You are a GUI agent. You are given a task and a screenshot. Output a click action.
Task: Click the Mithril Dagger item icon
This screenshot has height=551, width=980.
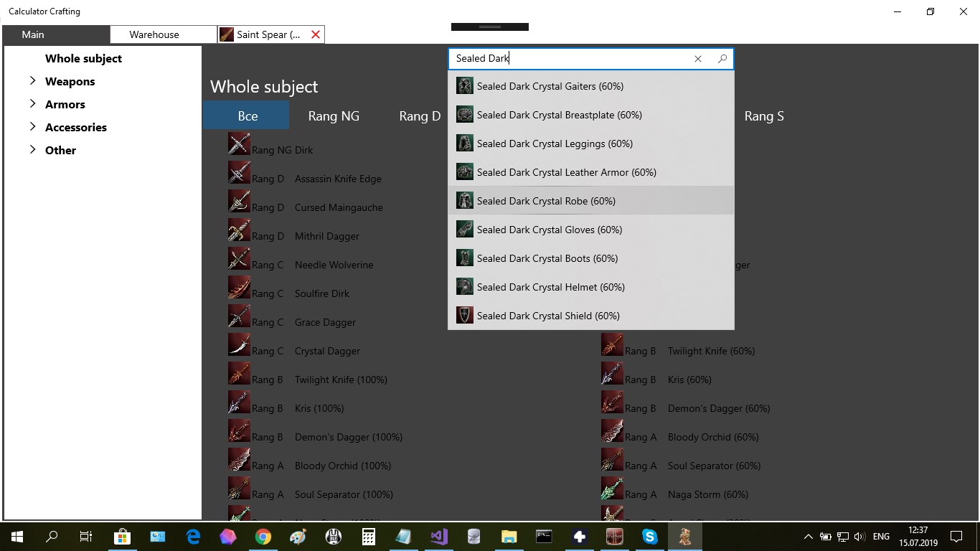tap(239, 230)
